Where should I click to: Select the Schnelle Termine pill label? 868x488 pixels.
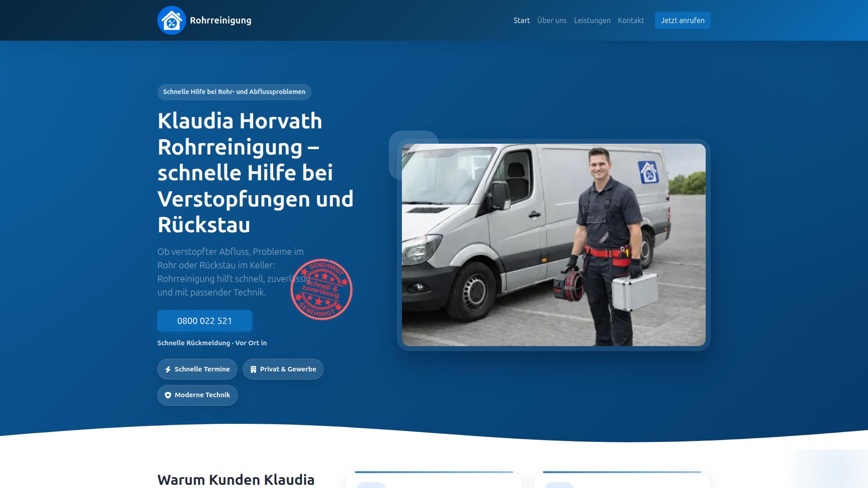202,369
